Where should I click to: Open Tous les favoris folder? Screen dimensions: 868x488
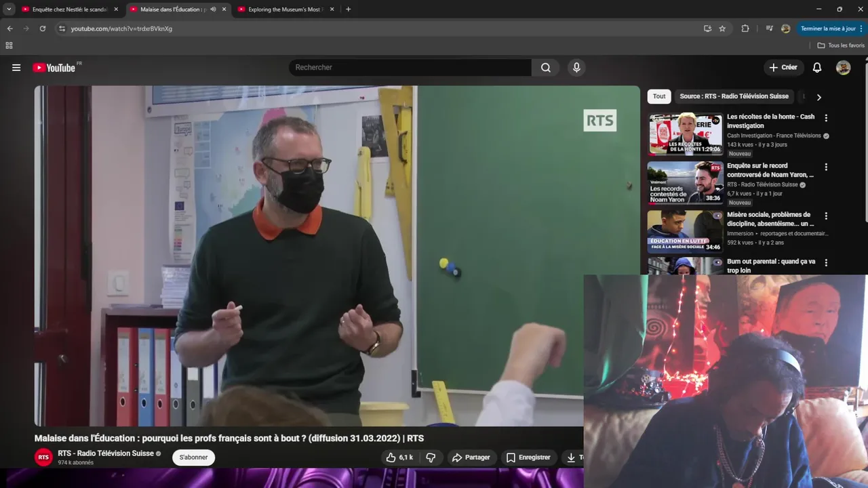click(x=841, y=45)
